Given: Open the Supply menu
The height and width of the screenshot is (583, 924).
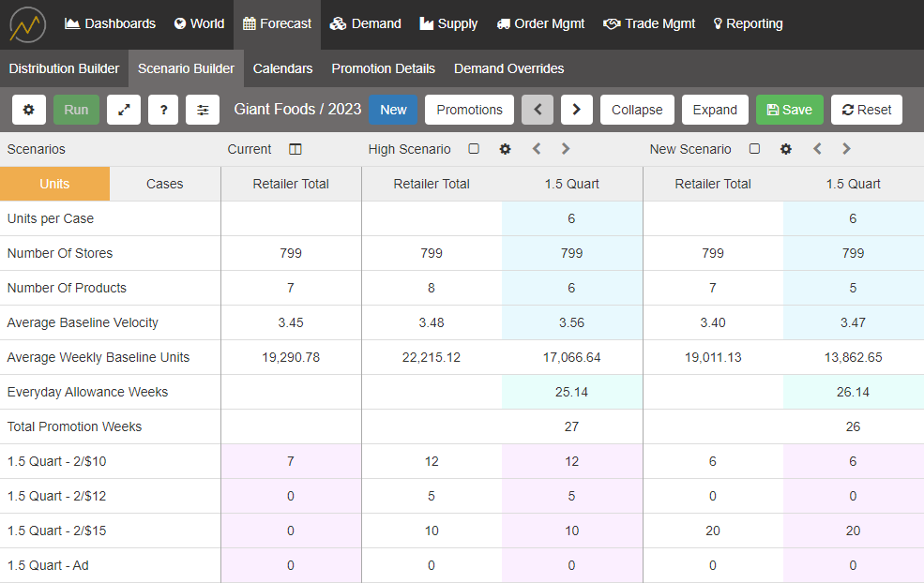Looking at the screenshot, I should coord(448,24).
